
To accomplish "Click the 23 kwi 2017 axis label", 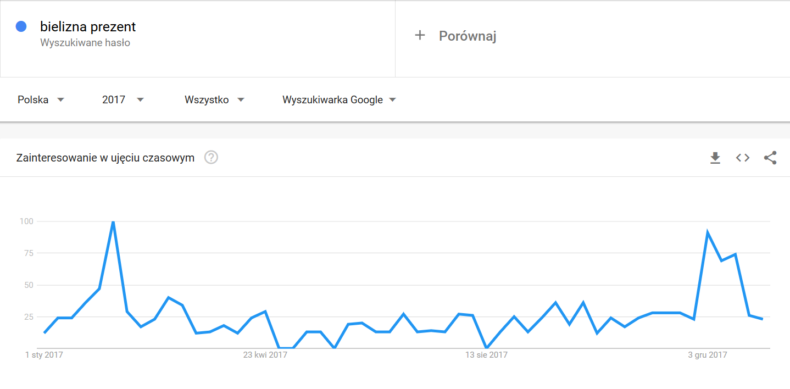I will point(265,355).
